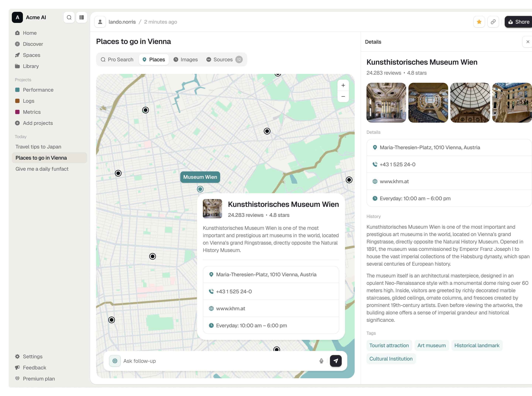Activate voice input in the follow-up bar
The image size is (532, 396).
point(321,361)
